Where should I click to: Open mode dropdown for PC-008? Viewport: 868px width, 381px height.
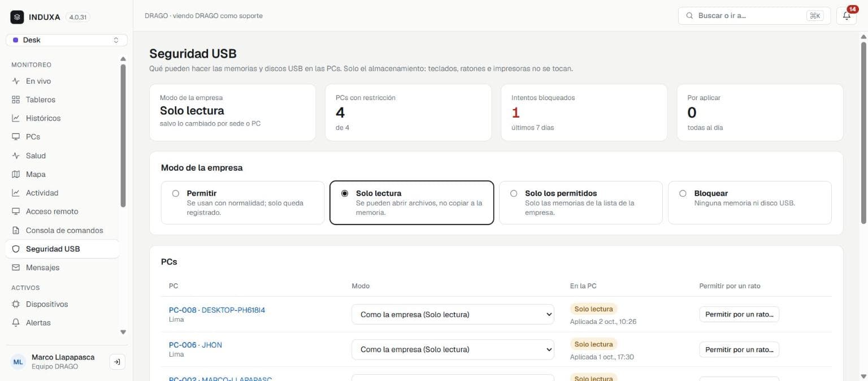point(453,314)
